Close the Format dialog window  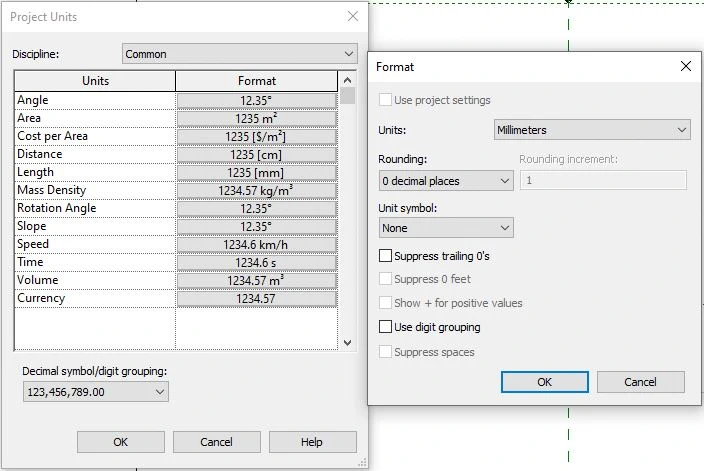(x=685, y=67)
